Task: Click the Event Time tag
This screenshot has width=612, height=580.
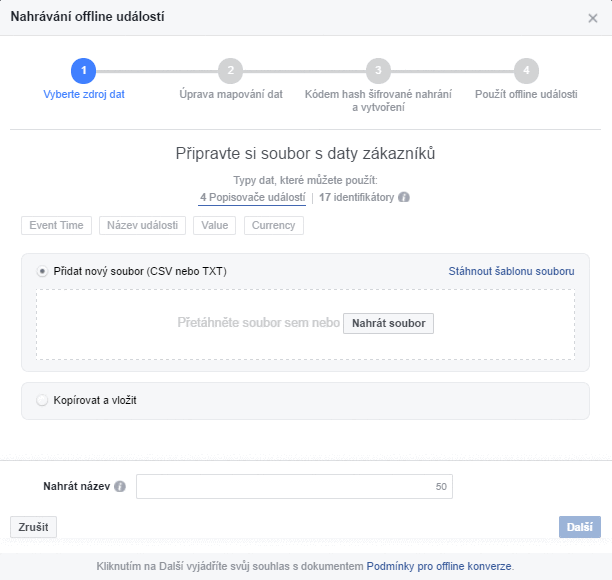Action: pos(56,226)
